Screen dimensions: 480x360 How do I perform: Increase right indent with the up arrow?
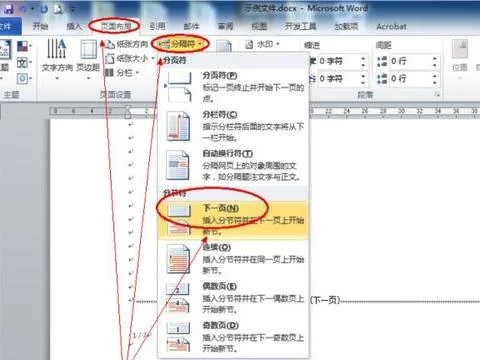(363, 76)
